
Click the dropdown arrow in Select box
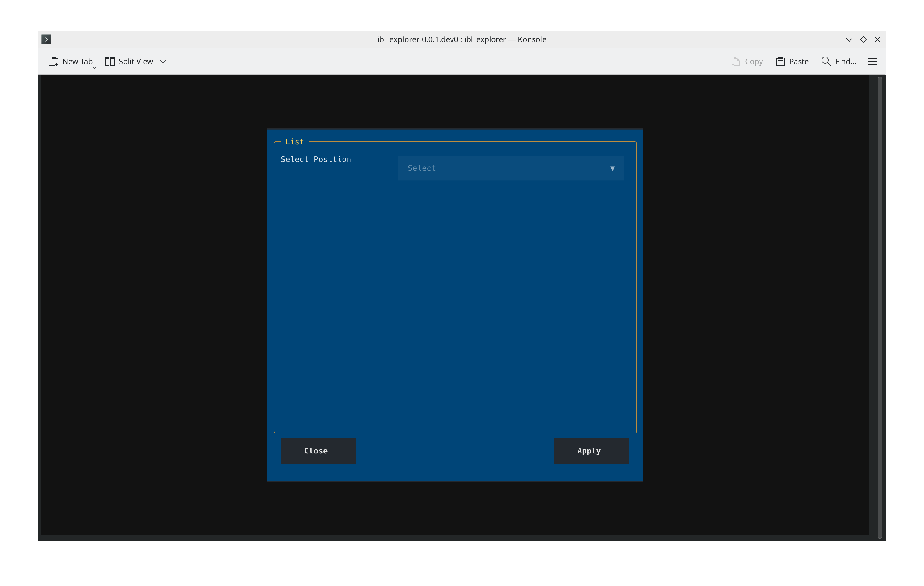point(612,168)
